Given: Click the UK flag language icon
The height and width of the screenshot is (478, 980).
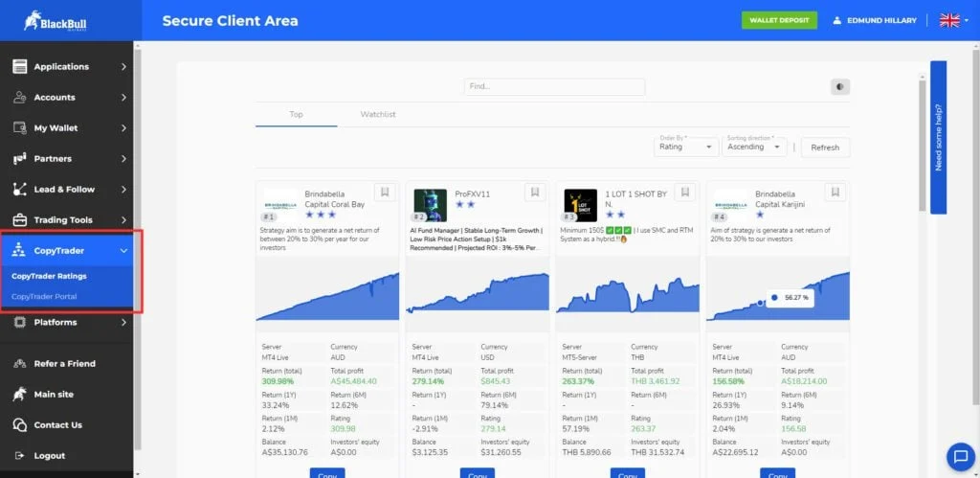Looking at the screenshot, I should pos(949,20).
